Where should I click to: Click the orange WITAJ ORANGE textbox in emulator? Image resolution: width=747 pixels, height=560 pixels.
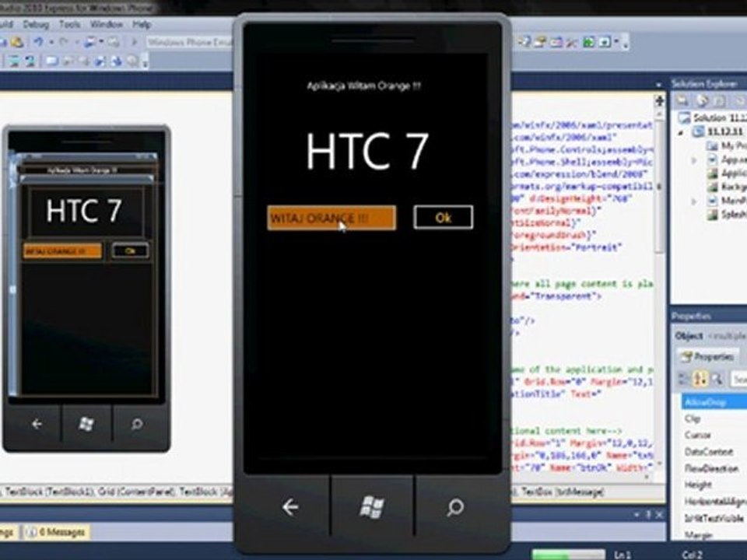pyautogui.click(x=331, y=218)
